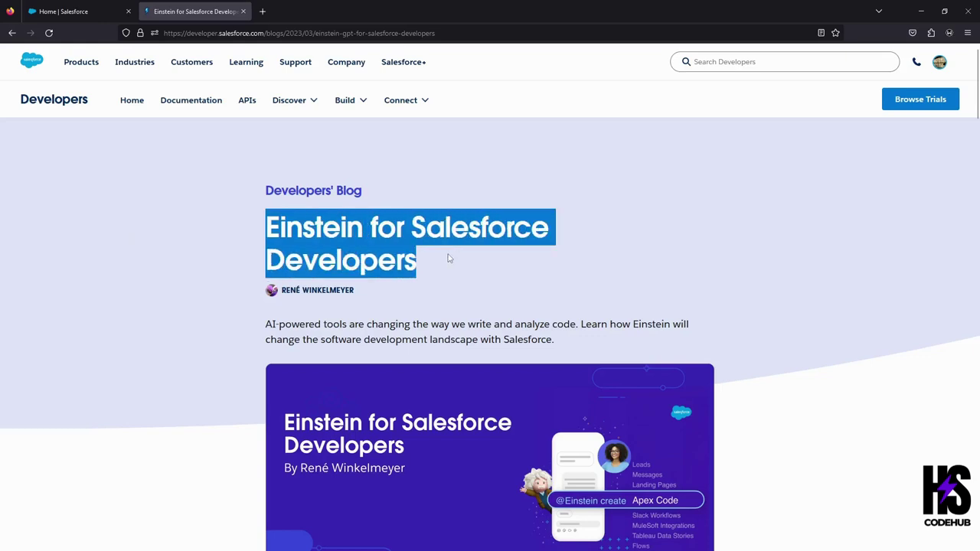Open the Learning menu
The height and width of the screenshot is (551, 980).
click(247, 62)
